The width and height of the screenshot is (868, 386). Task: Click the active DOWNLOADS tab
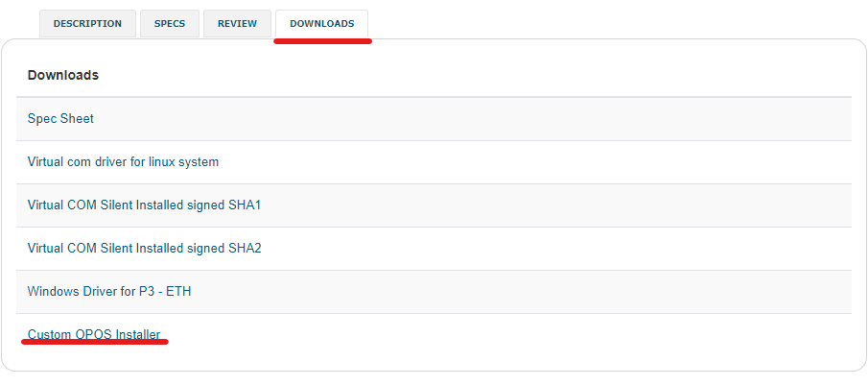(321, 24)
